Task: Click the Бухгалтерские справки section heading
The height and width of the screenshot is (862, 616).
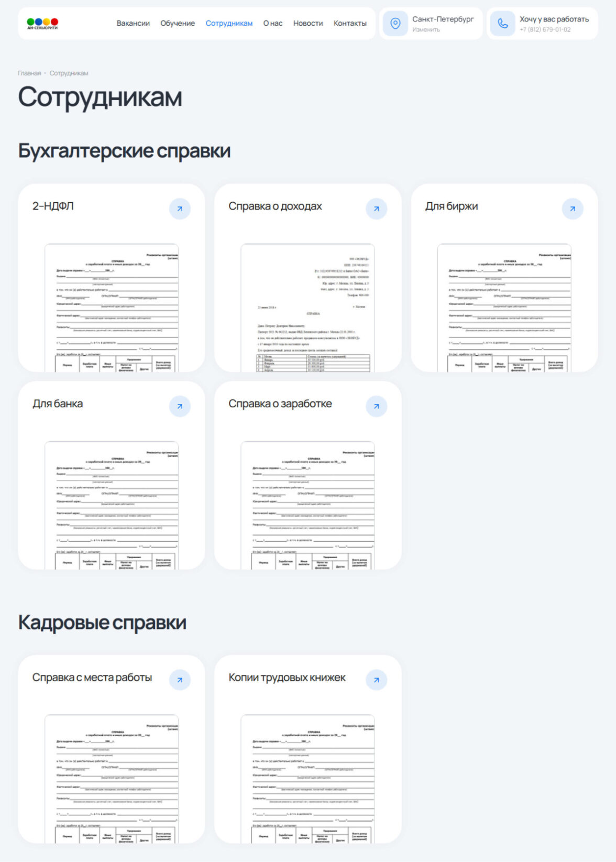Action: [124, 151]
